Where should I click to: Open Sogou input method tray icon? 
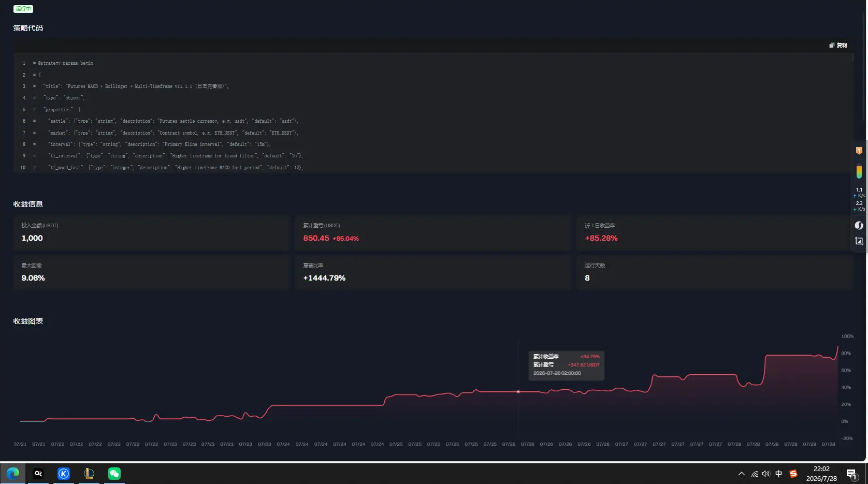(793, 474)
